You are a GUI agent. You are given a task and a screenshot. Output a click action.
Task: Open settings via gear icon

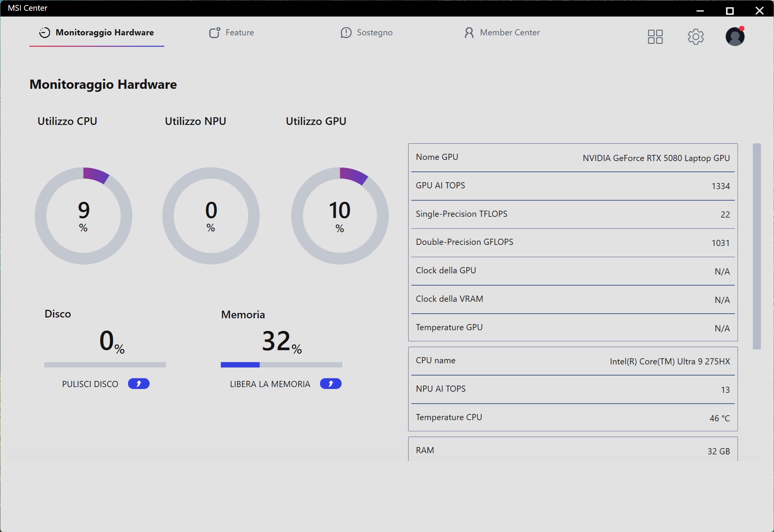(x=695, y=37)
